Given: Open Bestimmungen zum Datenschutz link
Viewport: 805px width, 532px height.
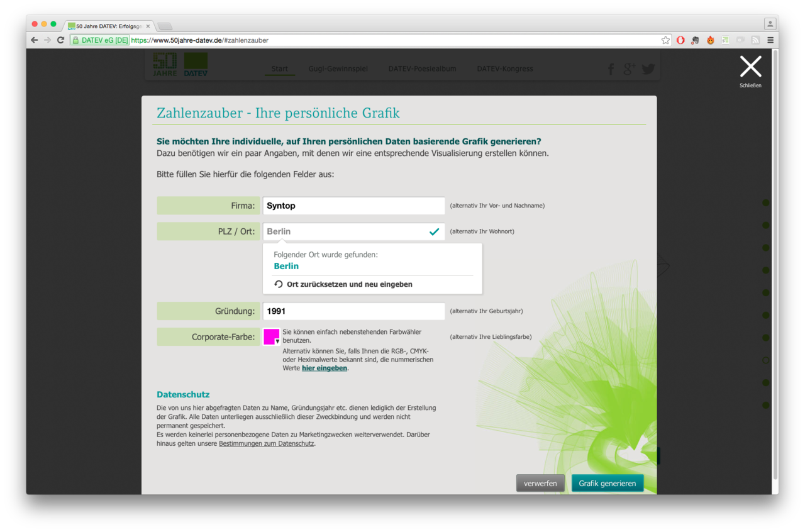Looking at the screenshot, I should click(x=266, y=443).
